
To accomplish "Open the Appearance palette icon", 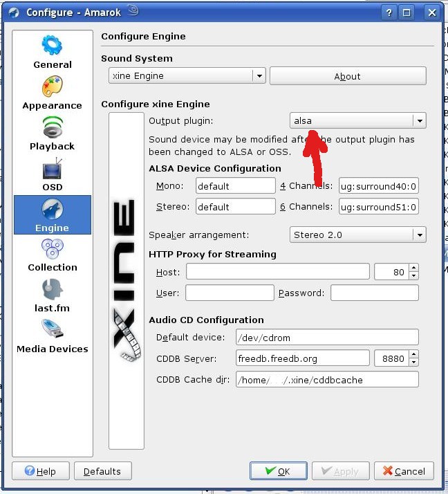I will [x=53, y=86].
